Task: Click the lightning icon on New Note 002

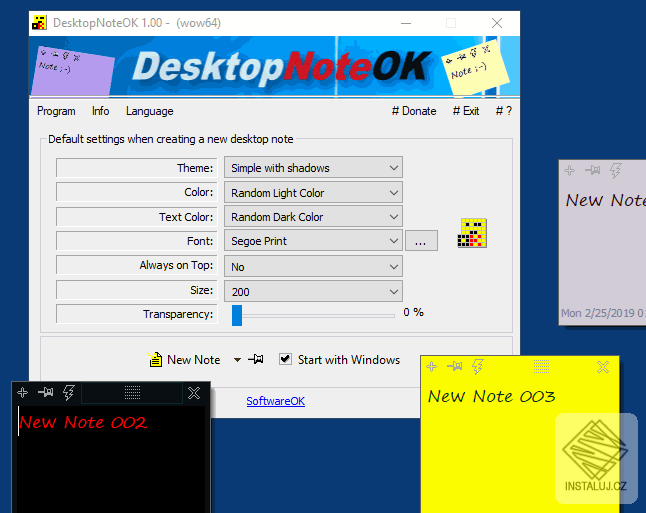Action: point(68,393)
